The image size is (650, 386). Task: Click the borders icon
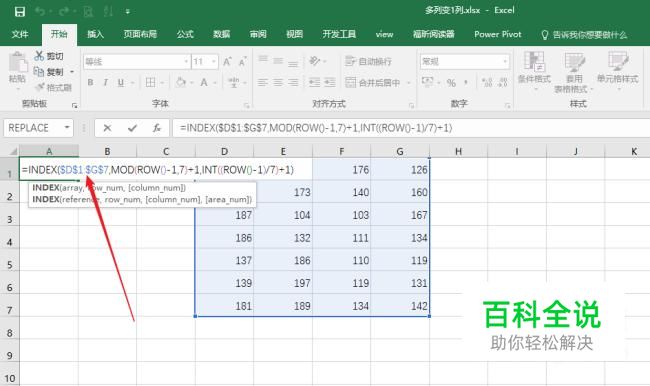pyautogui.click(x=150, y=83)
